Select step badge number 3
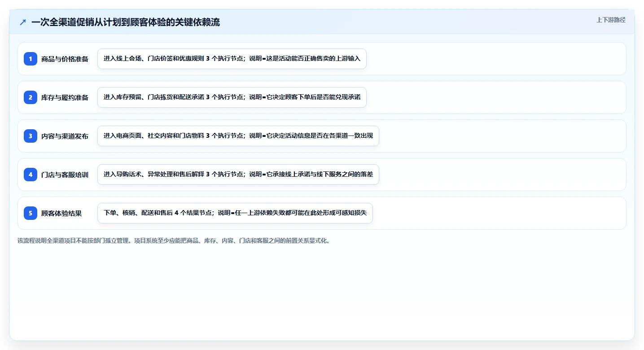Screen dimensions: 644x350 coord(31,136)
